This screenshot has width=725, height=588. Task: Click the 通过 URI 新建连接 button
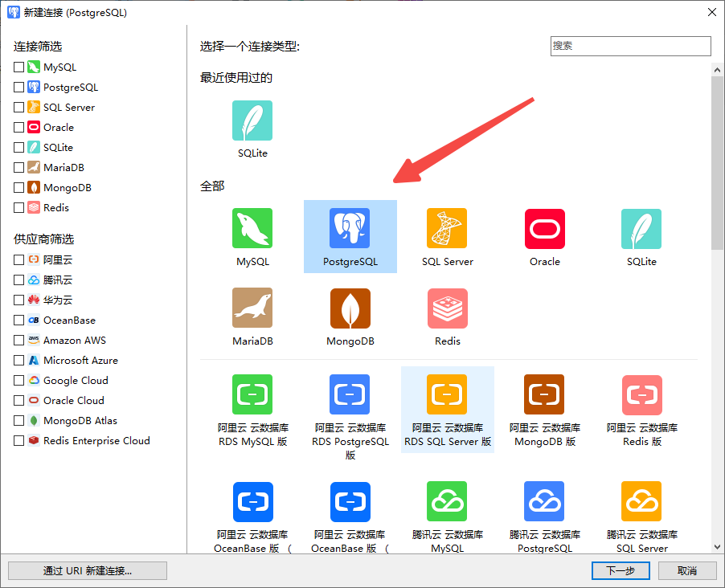[88, 571]
